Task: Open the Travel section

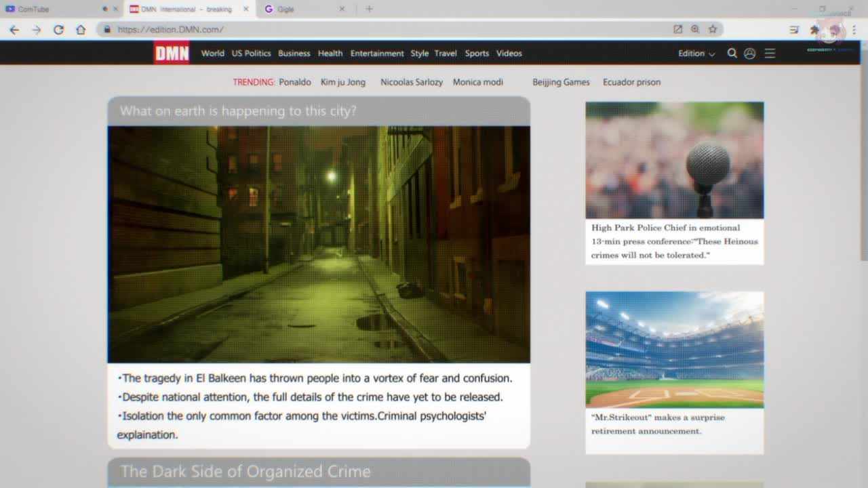Action: 446,53
